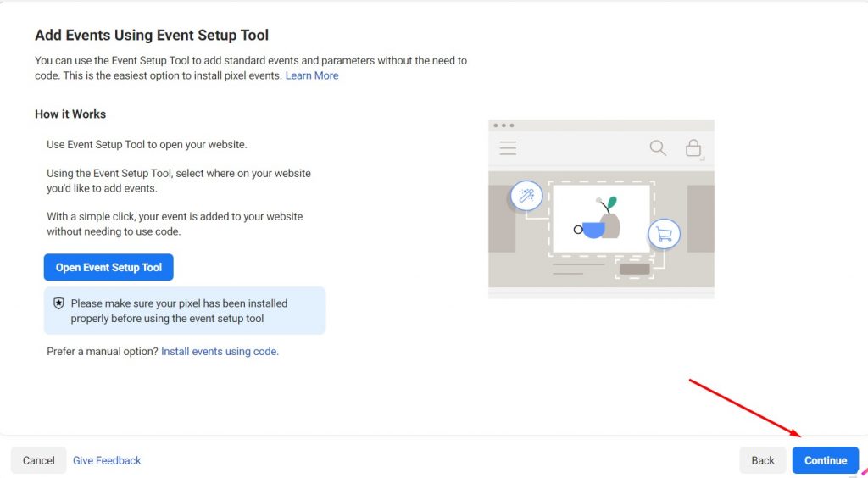Click the magic wand circle icon
Screen dimensions: 868x478
(x=526, y=197)
